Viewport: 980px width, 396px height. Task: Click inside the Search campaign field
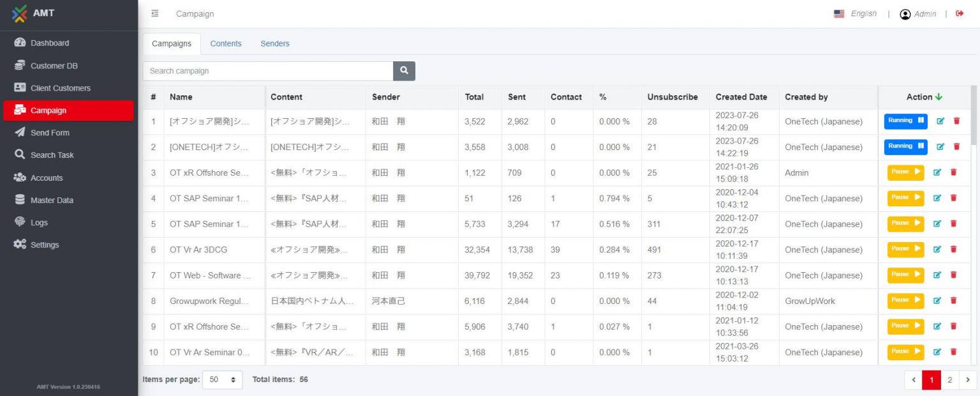[268, 71]
